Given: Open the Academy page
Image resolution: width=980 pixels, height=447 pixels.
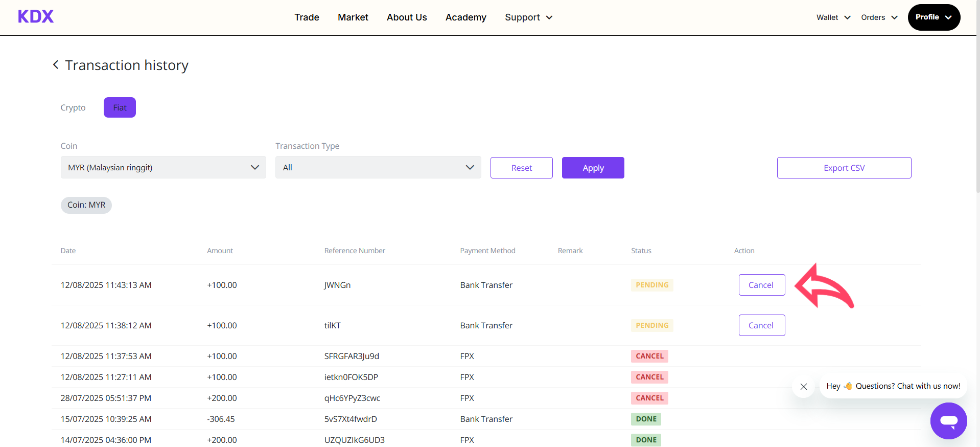Looking at the screenshot, I should pos(465,17).
